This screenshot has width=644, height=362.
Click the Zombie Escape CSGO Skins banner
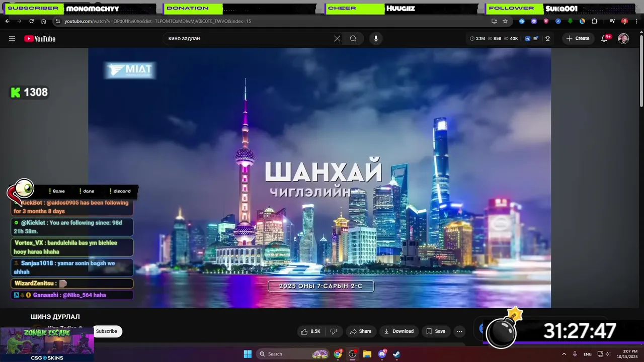[47, 344]
